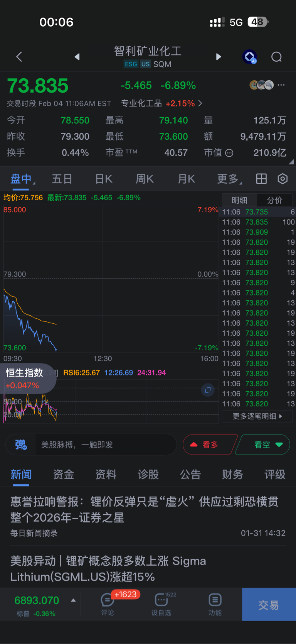Tap the 12:26.69 RSI value

point(118,373)
